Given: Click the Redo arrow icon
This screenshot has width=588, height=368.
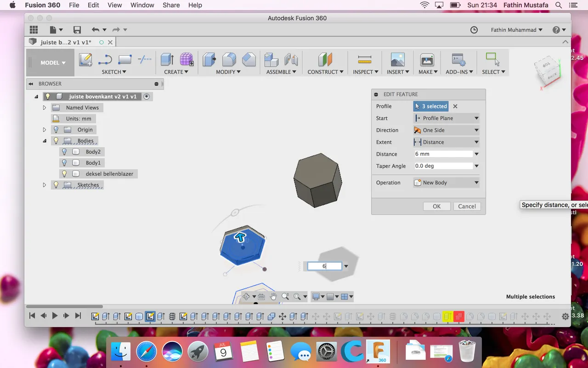Looking at the screenshot, I should tap(116, 30).
